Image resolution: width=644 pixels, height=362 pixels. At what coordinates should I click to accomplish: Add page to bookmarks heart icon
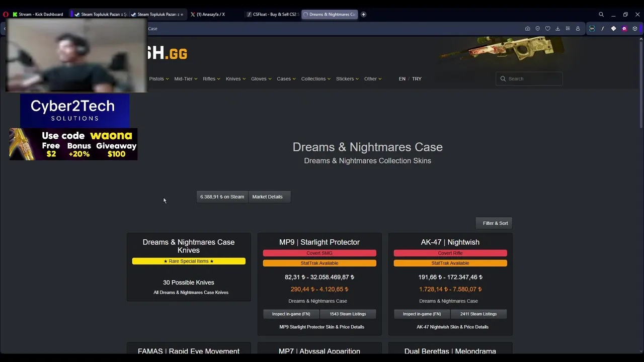(547, 29)
